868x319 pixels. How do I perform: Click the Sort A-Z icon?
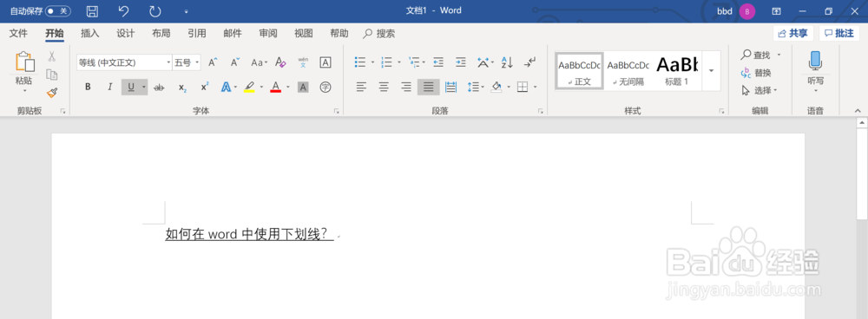(x=507, y=62)
